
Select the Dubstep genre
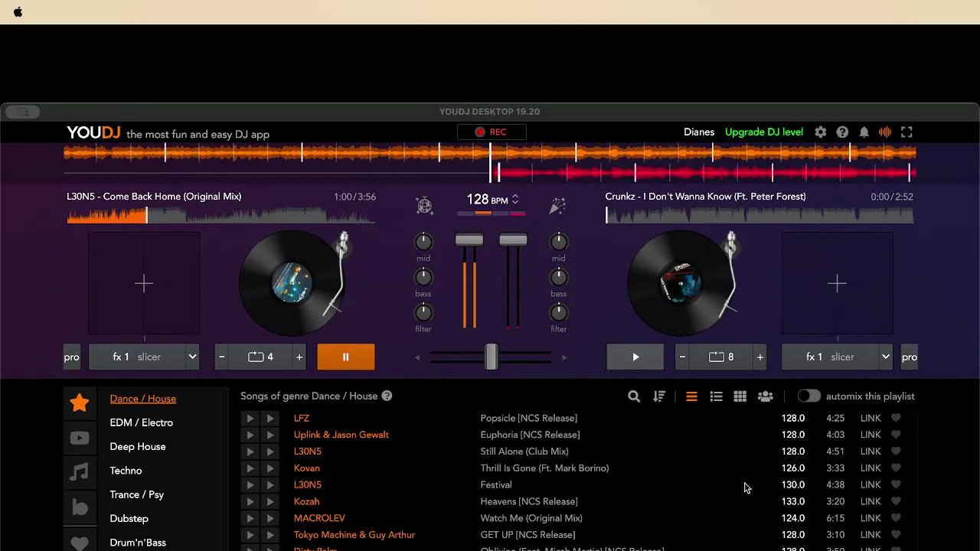coord(129,519)
